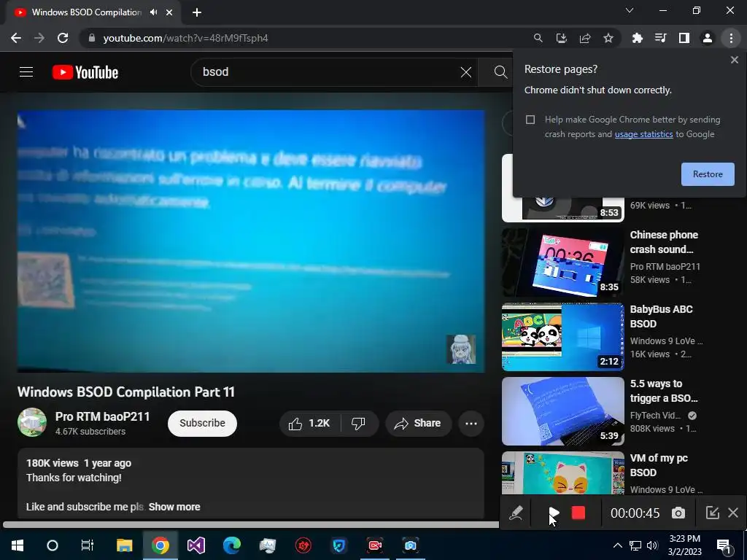Image resolution: width=747 pixels, height=560 pixels.
Task: Open a new tab with plus button
Action: pyautogui.click(x=197, y=12)
